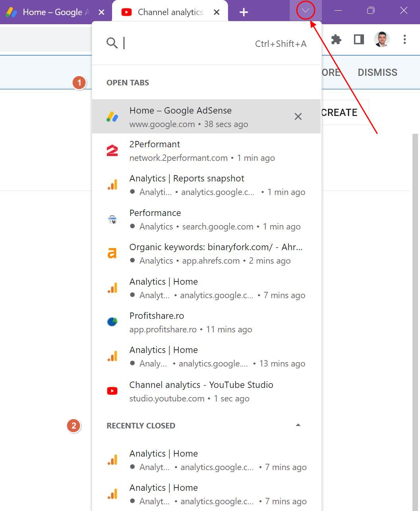Click the Search Console icon next to Performance
The image size is (420, 511).
[112, 219]
